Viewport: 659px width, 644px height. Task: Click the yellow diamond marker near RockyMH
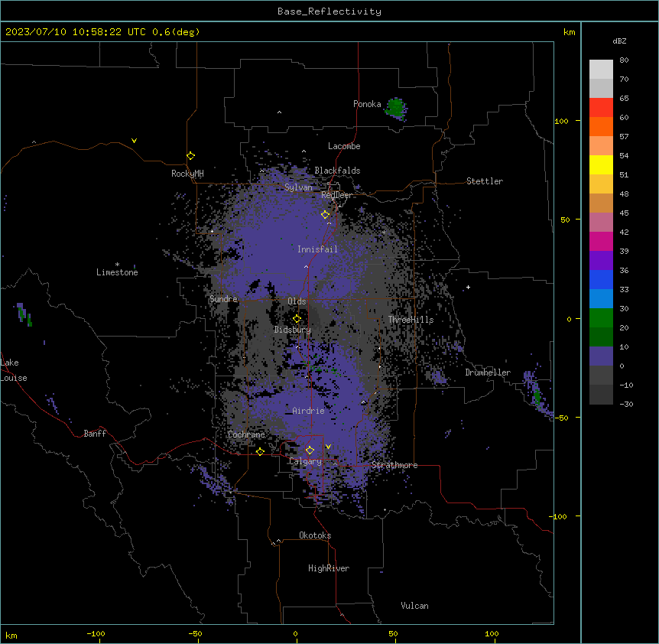(191, 156)
